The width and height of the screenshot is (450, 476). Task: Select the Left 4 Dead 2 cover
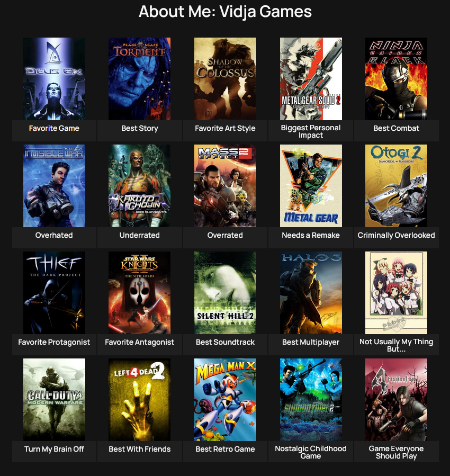click(x=139, y=400)
